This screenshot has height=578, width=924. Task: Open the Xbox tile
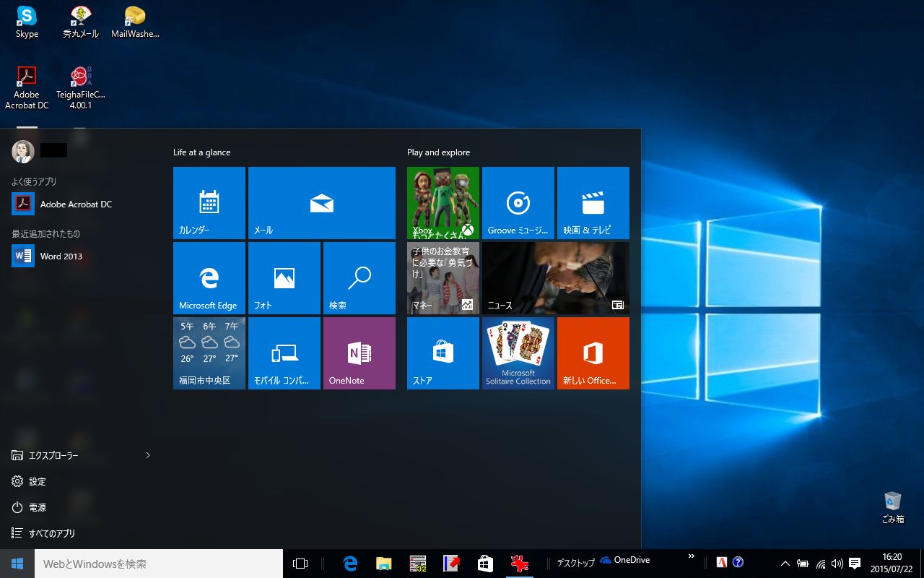443,203
